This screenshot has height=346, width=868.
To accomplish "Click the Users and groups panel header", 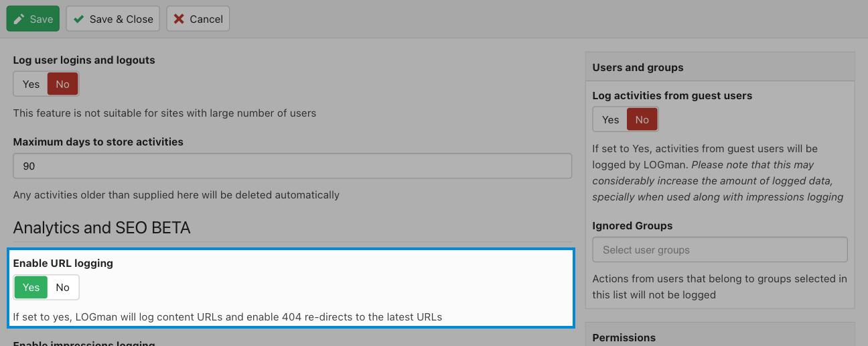I will point(720,67).
